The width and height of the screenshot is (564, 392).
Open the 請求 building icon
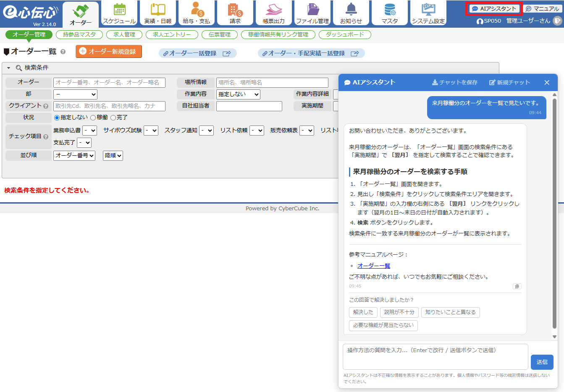[235, 13]
